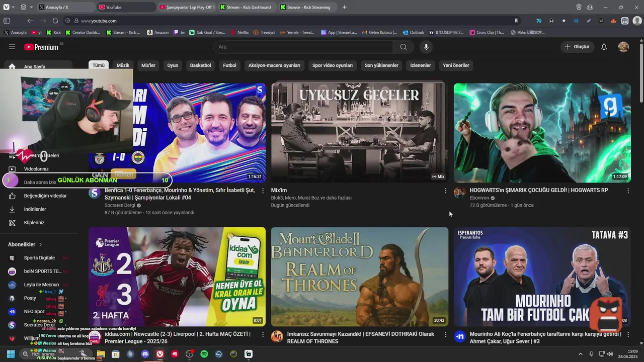Open the Amazon bookmark
The height and width of the screenshot is (362, 644).
[158, 32]
